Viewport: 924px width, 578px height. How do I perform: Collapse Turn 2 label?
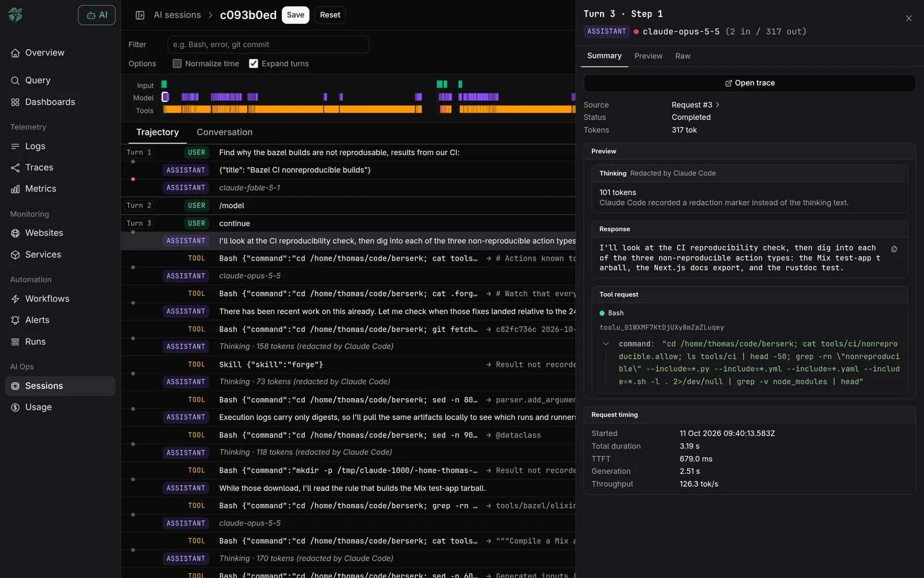coord(139,206)
